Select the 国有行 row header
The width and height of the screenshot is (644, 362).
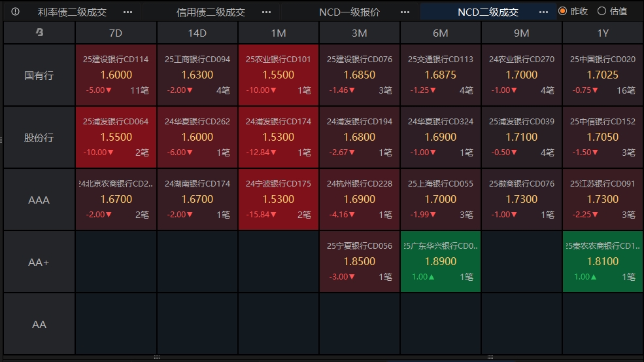[39, 75]
